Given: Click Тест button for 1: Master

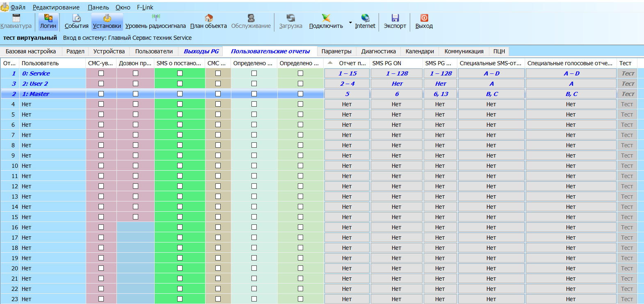Looking at the screenshot, I should (628, 94).
